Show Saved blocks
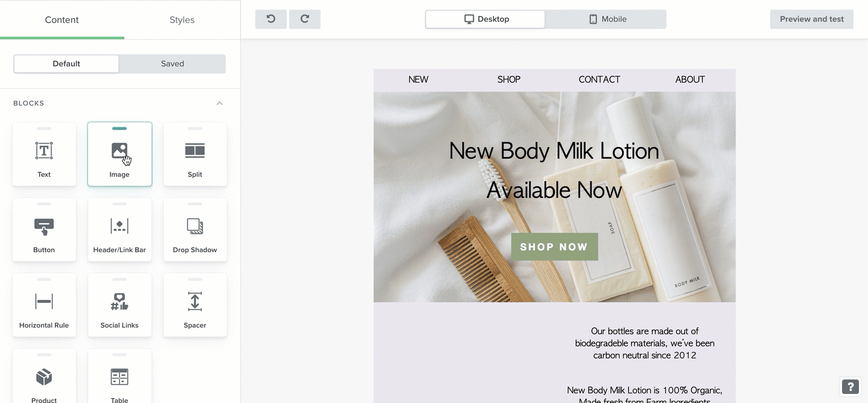The height and width of the screenshot is (403, 868). [173, 64]
